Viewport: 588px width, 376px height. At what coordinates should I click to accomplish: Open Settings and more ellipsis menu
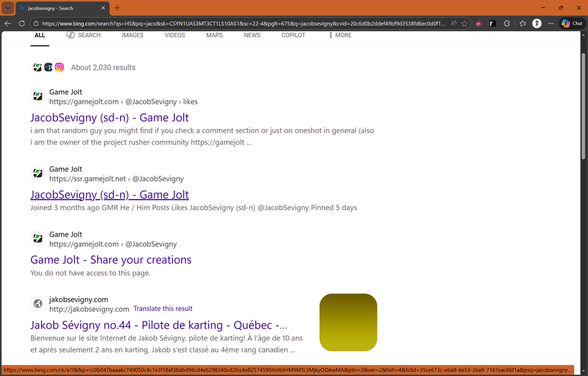coord(551,23)
